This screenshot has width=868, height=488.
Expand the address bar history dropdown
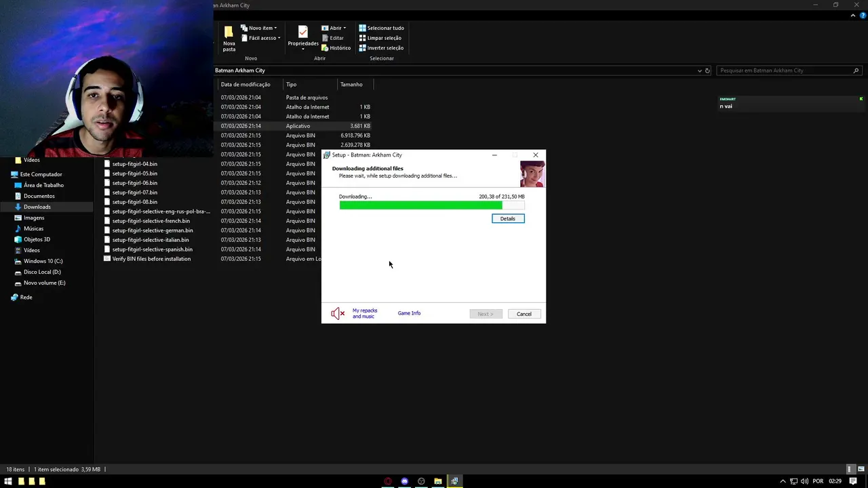[x=699, y=70]
